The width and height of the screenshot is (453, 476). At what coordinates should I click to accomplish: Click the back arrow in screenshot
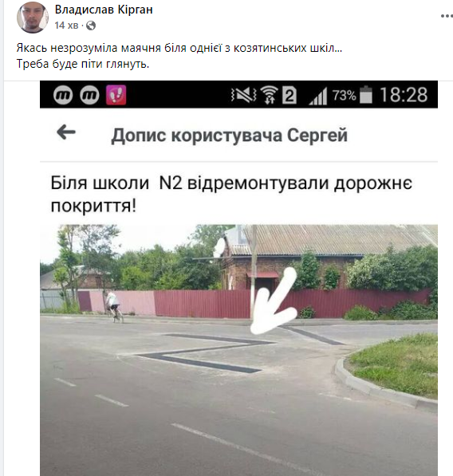[66, 132]
